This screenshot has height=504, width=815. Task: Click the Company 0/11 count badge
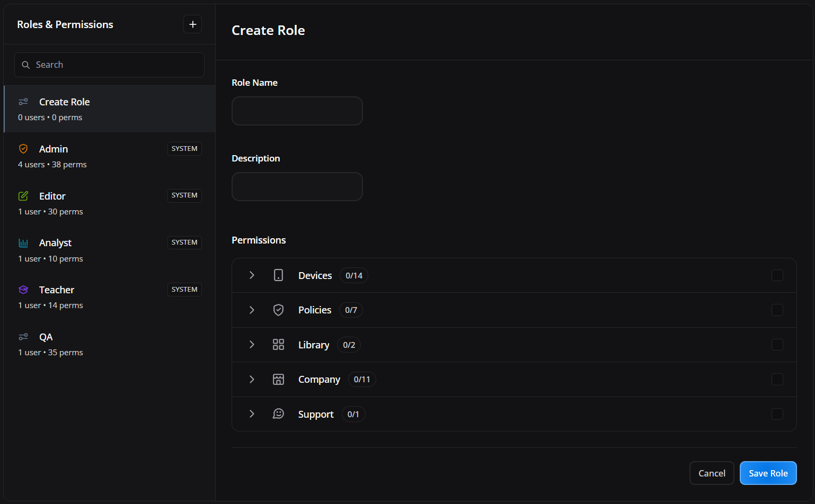point(362,379)
